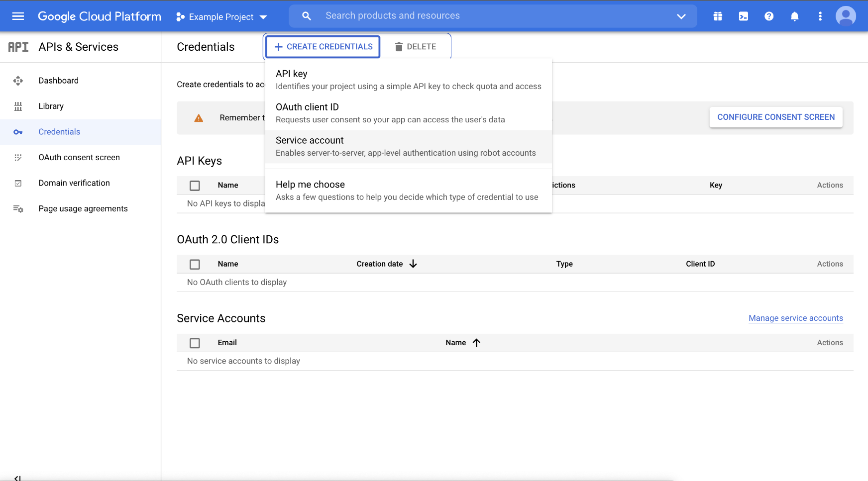The width and height of the screenshot is (868, 481).
Task: Click the APIs & Services heading
Action: click(79, 47)
